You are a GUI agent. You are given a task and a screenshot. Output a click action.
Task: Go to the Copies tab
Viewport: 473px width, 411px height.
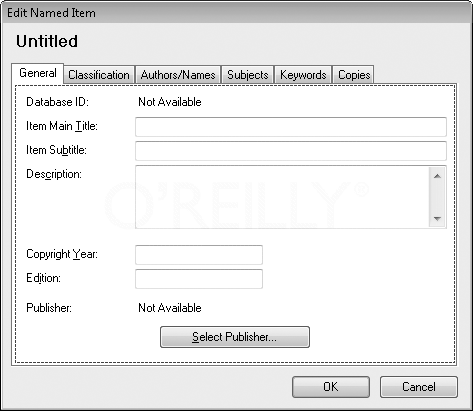pos(354,75)
